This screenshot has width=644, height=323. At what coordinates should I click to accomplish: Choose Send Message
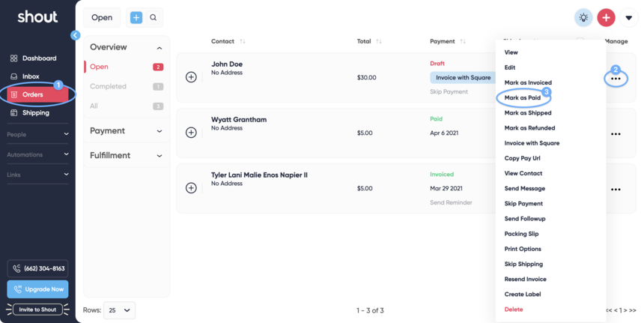coord(524,188)
